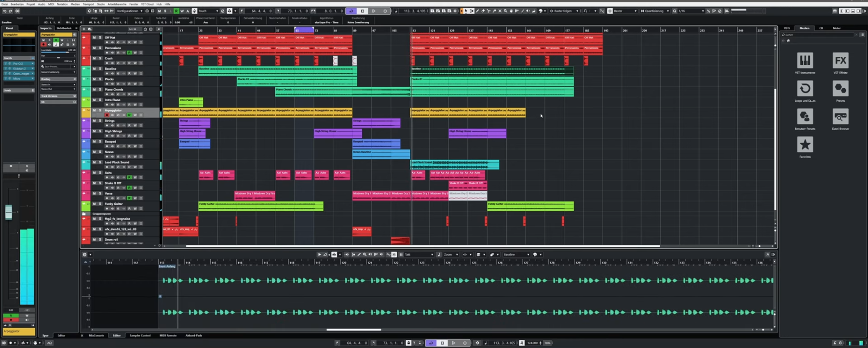Switch to the VSTi tab
Viewport: 868px width, 348px height.
787,28
